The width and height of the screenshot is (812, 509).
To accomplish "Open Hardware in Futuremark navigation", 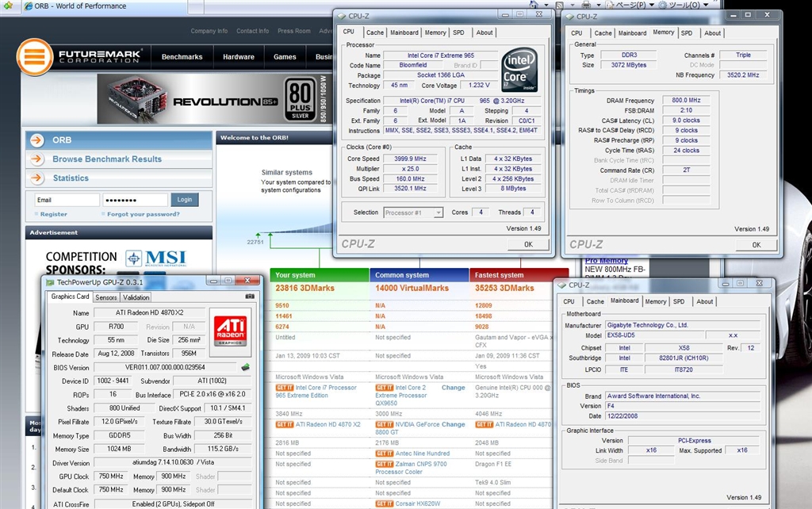I will click(x=239, y=57).
